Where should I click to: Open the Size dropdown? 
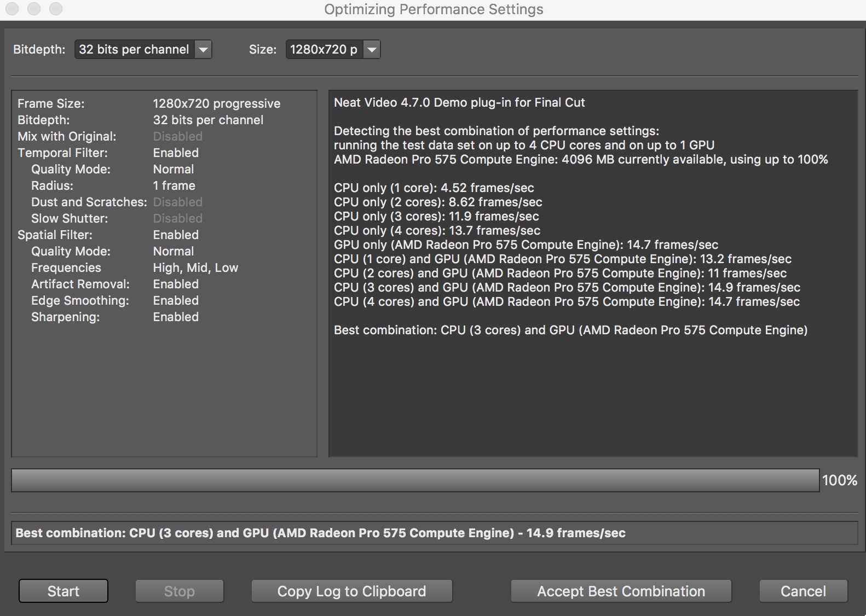pyautogui.click(x=333, y=49)
